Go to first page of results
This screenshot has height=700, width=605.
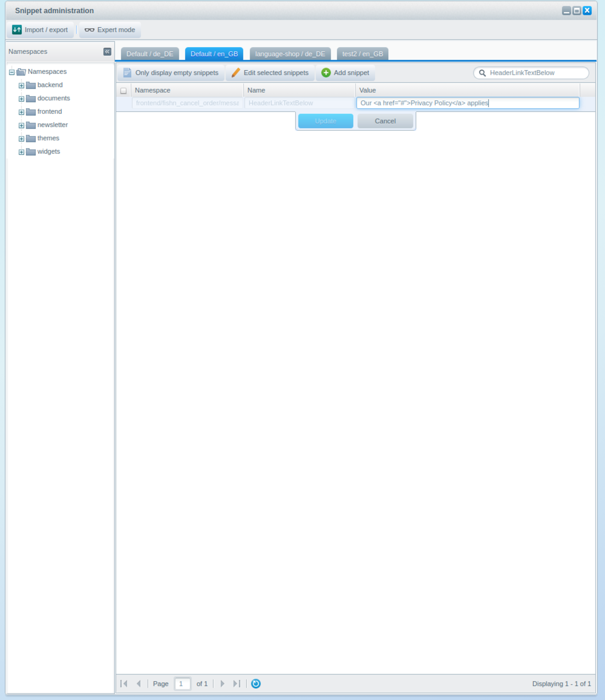(124, 683)
